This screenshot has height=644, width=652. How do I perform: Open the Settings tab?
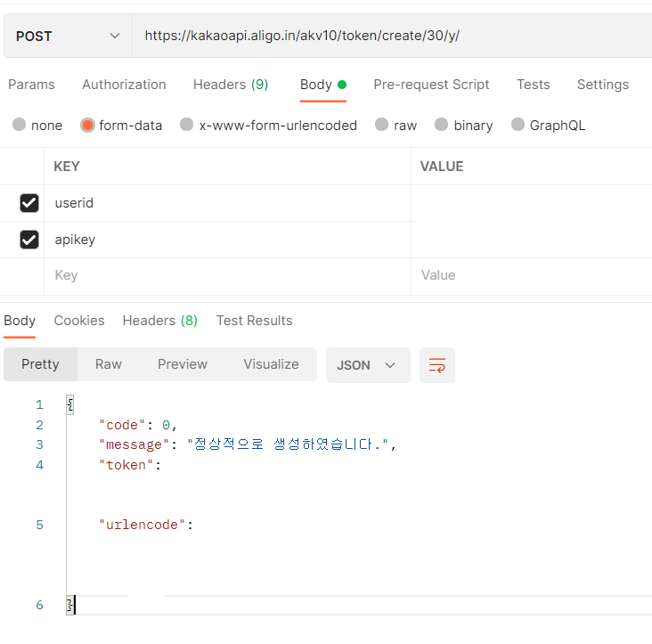pos(602,85)
